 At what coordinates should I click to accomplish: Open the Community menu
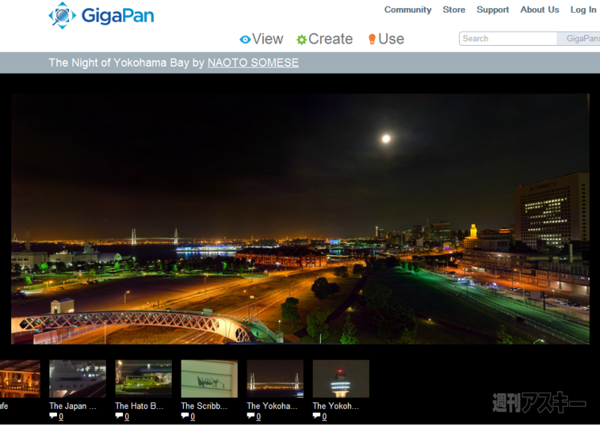tap(408, 10)
